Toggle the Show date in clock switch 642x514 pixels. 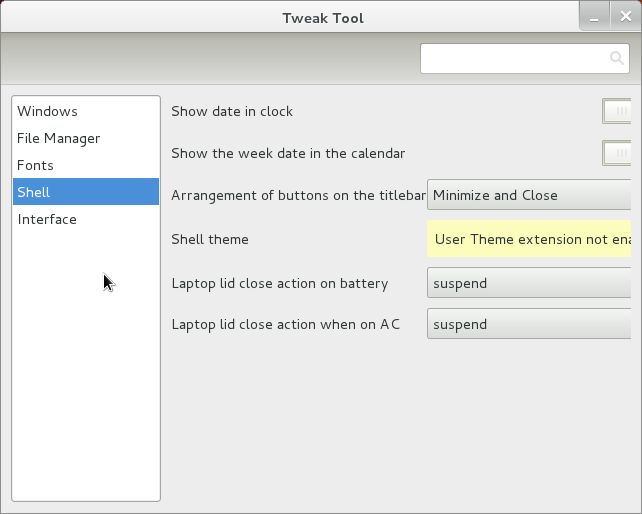coord(617,111)
